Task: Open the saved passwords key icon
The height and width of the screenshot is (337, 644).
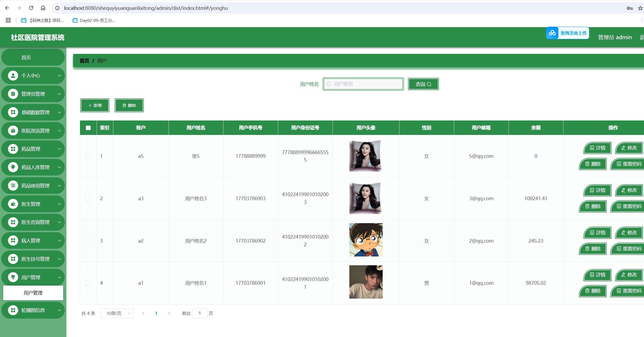Action: click(x=630, y=8)
